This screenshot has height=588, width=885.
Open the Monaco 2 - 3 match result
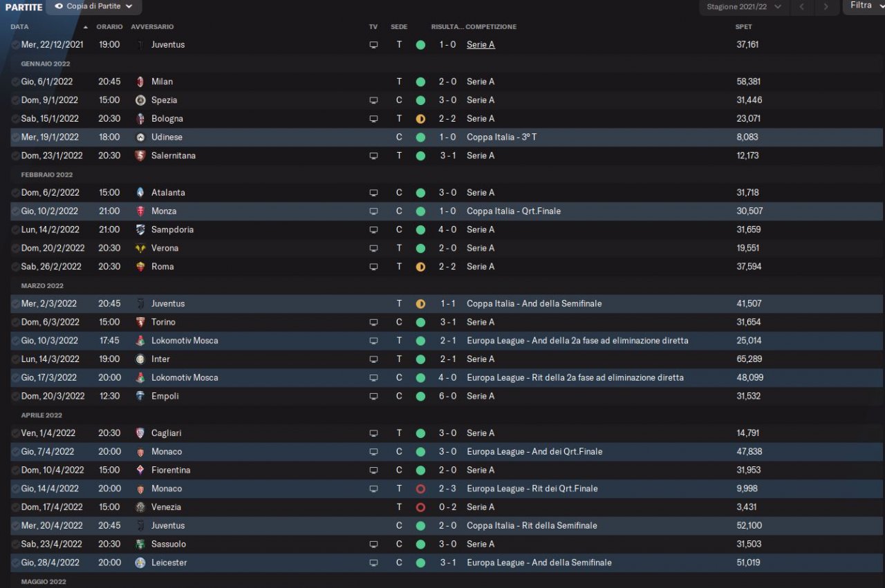point(447,489)
